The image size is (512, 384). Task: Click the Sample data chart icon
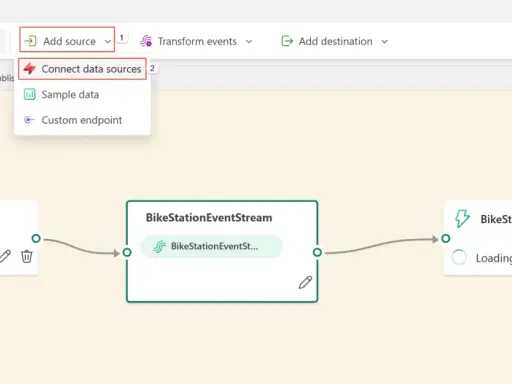(x=30, y=94)
